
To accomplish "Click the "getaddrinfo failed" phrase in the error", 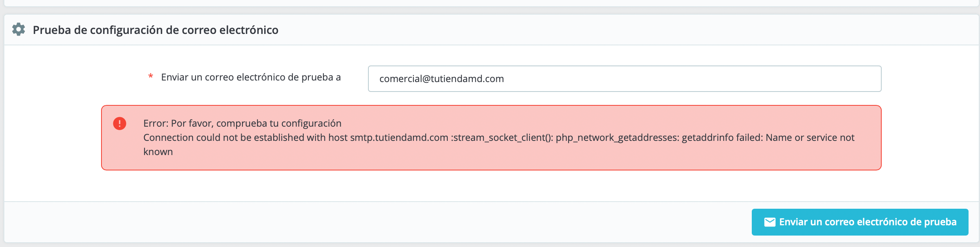I will coord(722,137).
